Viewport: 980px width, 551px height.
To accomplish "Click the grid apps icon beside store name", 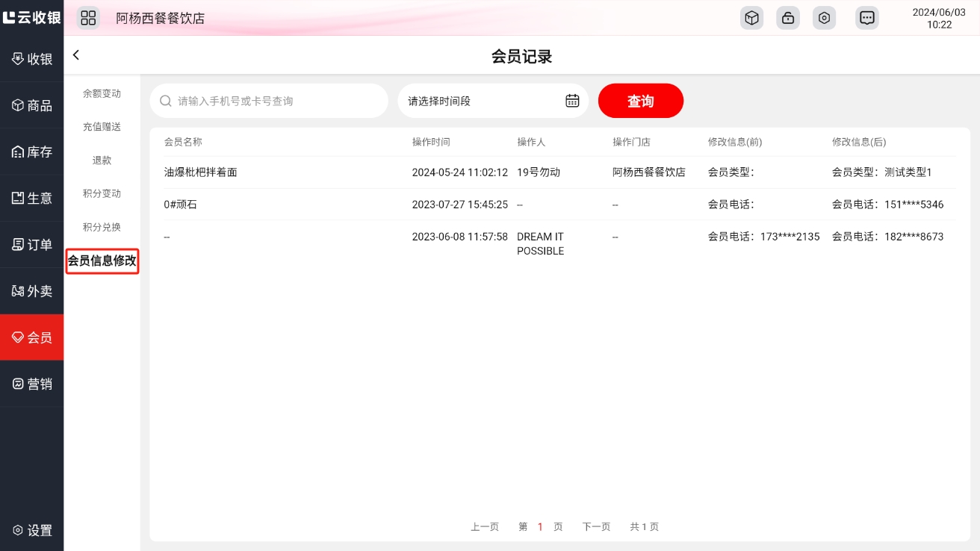I will 88,18.
